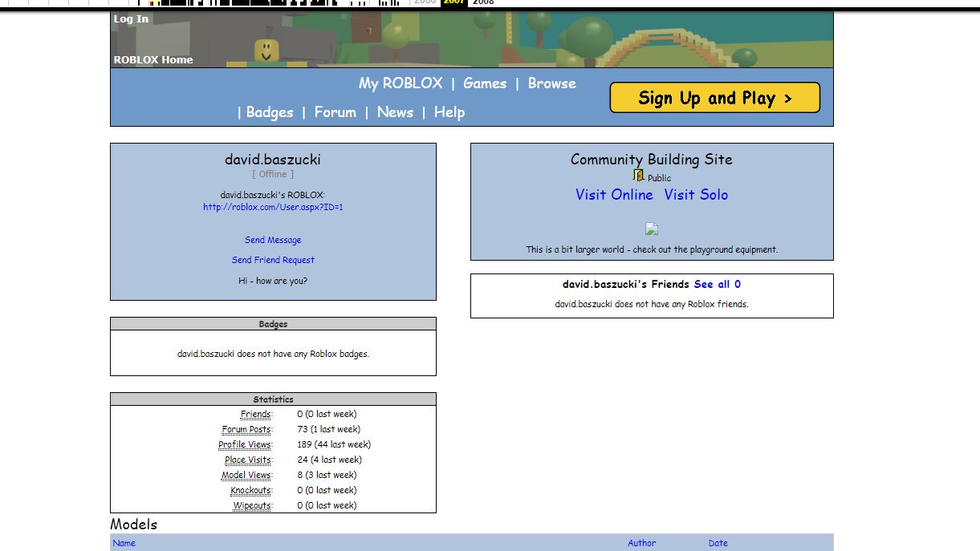Viewport: 980px width, 551px height.
Task: Sort models by Name column
Action: (124, 543)
